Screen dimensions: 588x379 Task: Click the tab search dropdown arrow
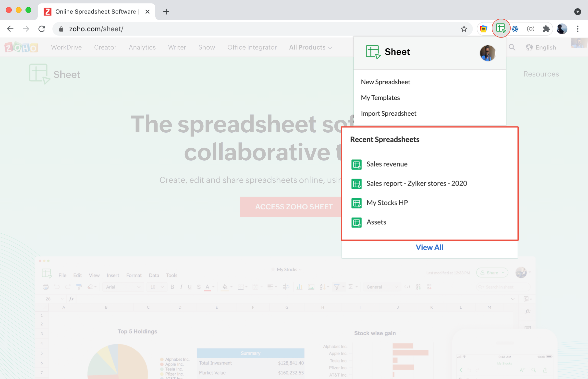coord(577,12)
